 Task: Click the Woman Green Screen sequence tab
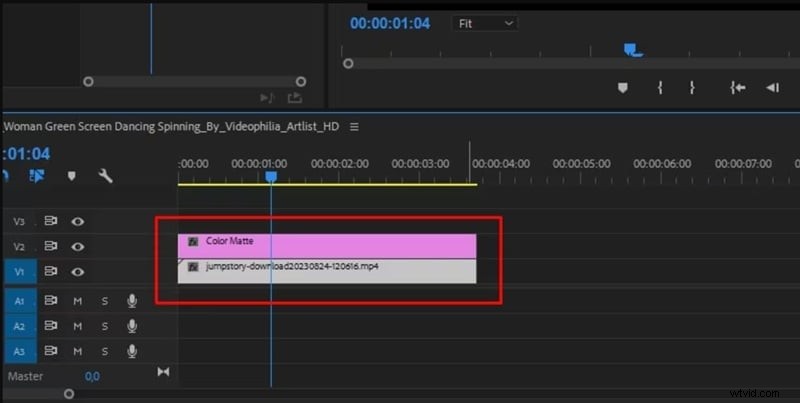[x=171, y=127]
